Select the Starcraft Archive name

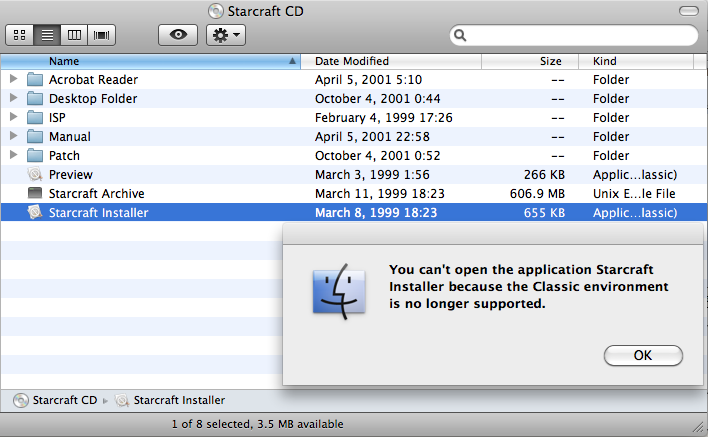(x=97, y=193)
